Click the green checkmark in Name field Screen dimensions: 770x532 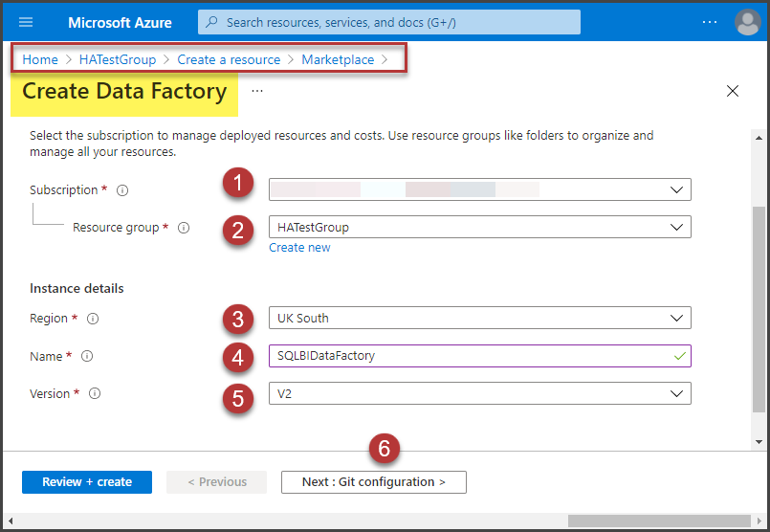(x=680, y=356)
